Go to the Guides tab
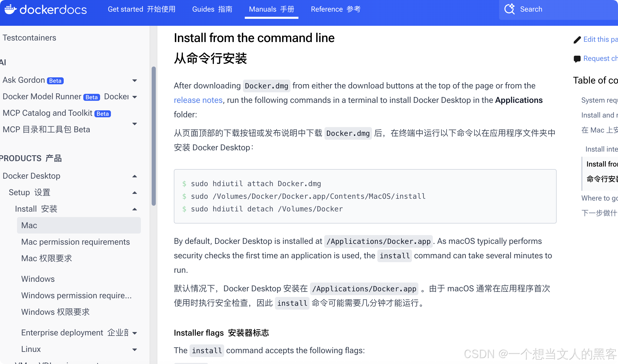This screenshot has width=618, height=364. click(212, 9)
